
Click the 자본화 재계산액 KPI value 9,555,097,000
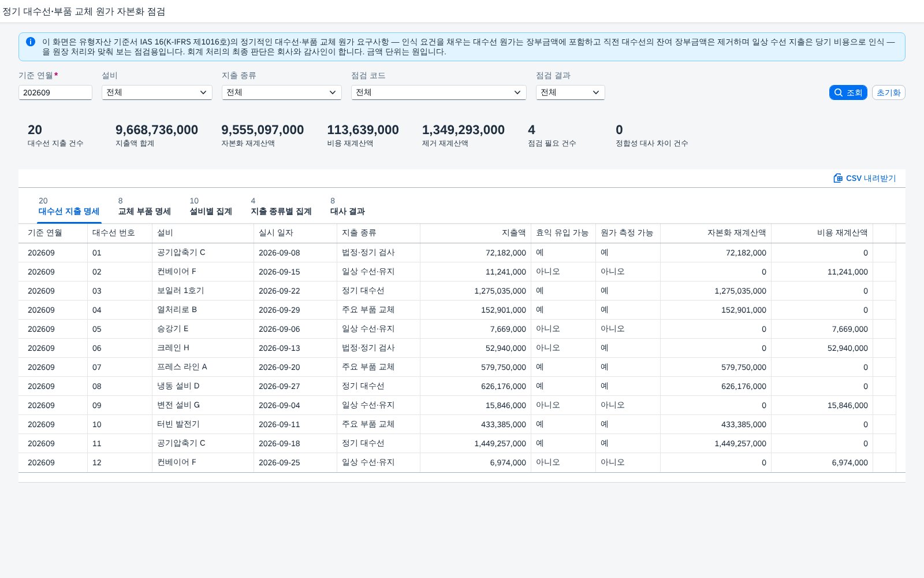tap(262, 130)
